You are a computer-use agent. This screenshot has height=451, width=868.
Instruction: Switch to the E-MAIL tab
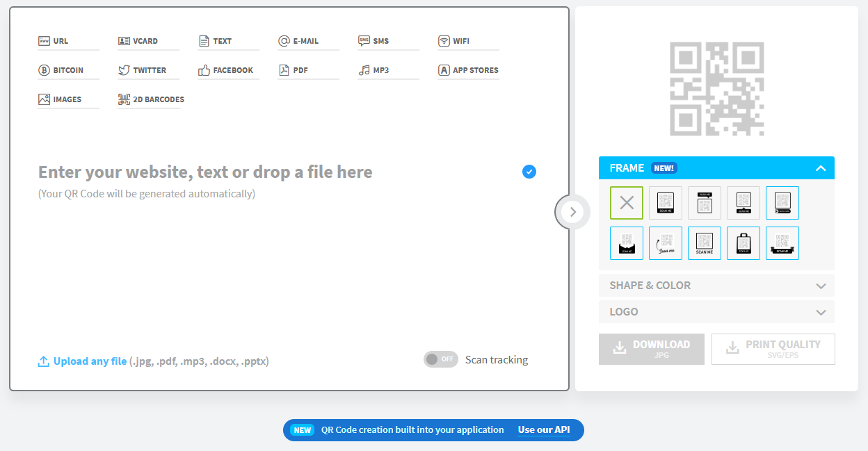pyautogui.click(x=298, y=41)
